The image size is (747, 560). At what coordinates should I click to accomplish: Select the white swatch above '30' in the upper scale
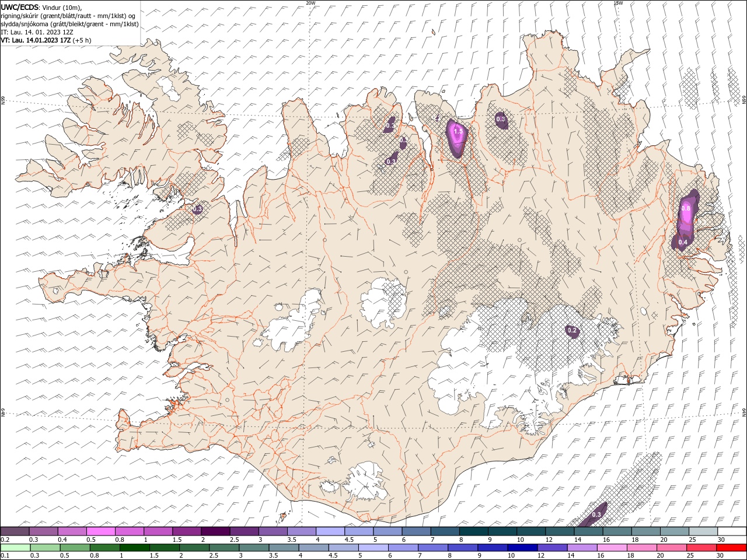click(x=732, y=531)
